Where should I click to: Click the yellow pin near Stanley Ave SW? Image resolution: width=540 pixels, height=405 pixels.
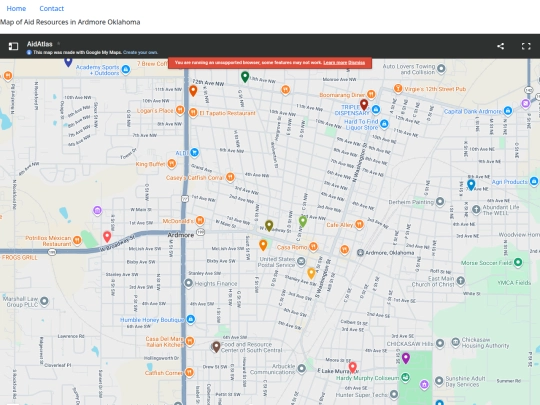pos(311,273)
